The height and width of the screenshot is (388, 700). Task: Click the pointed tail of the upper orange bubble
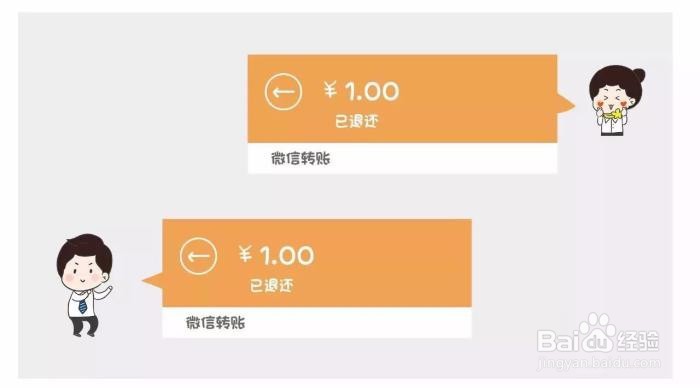pyautogui.click(x=566, y=105)
